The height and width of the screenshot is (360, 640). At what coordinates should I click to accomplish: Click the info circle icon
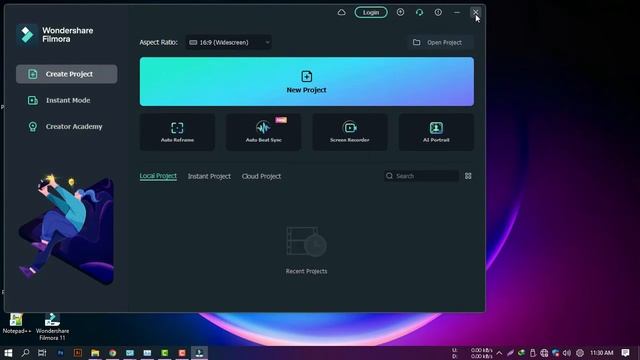pyautogui.click(x=438, y=12)
